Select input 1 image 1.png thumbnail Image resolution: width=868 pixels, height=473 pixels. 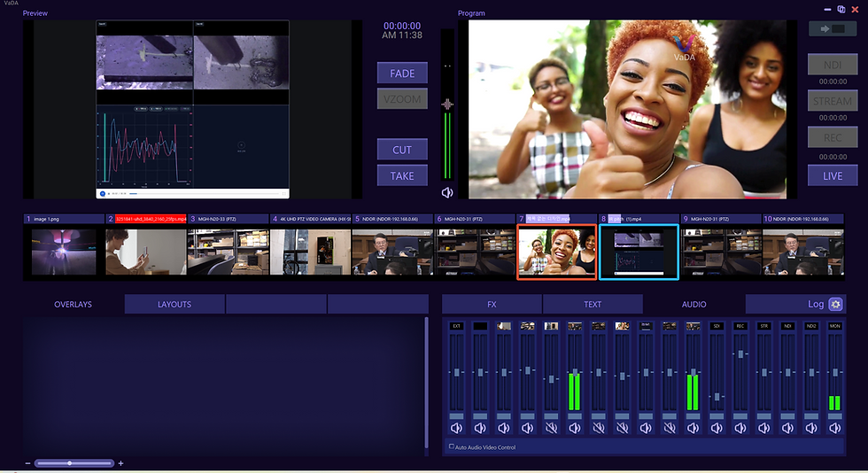click(64, 252)
